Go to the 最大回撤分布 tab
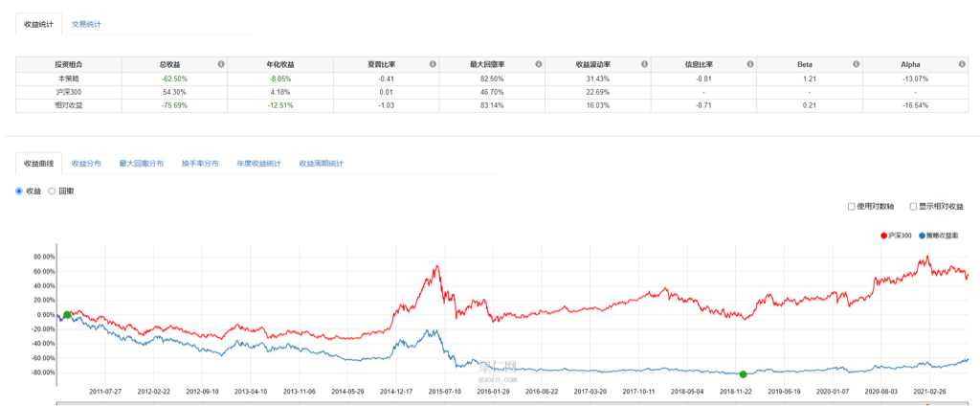This screenshot has height=406, width=980. click(x=141, y=164)
